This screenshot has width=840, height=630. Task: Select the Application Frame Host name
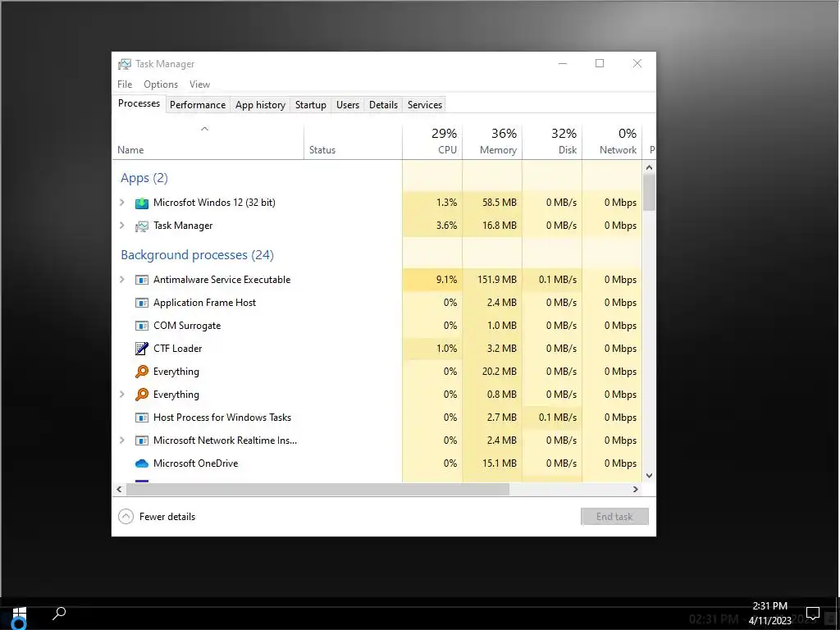[x=204, y=303]
